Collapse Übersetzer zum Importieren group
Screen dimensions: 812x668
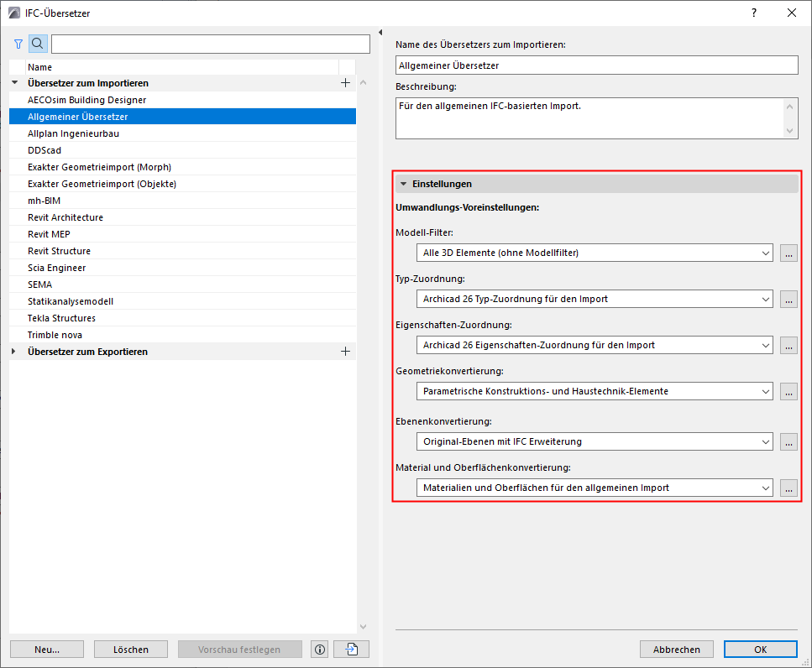[15, 83]
